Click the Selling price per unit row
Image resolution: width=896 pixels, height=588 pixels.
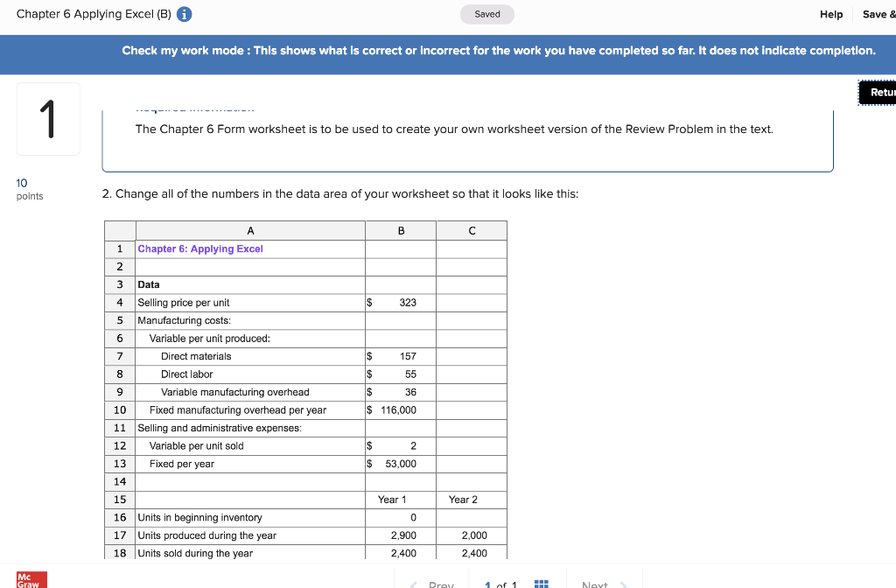tap(184, 302)
